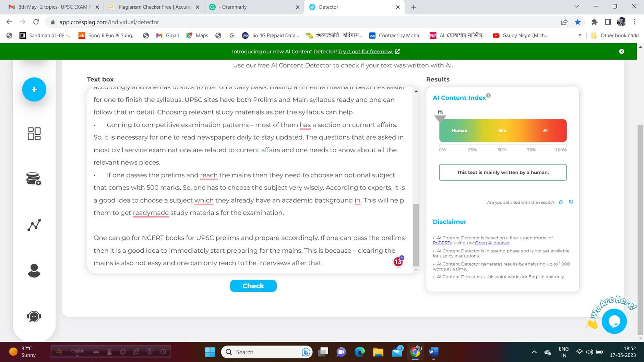
Task: Reload the page
Action: [36, 22]
